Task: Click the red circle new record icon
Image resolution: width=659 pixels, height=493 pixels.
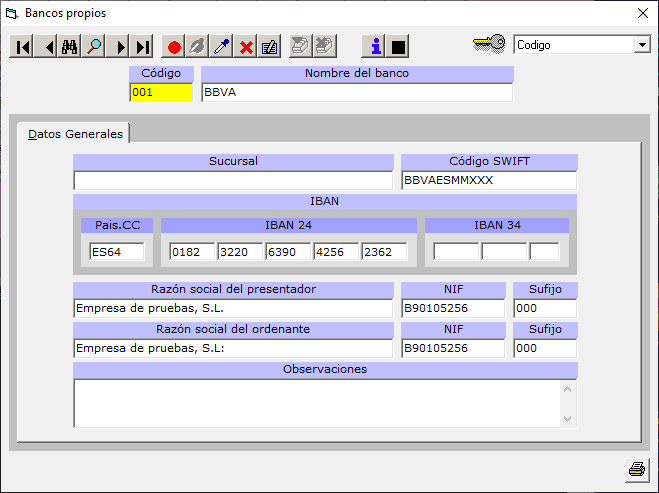Action: click(174, 47)
